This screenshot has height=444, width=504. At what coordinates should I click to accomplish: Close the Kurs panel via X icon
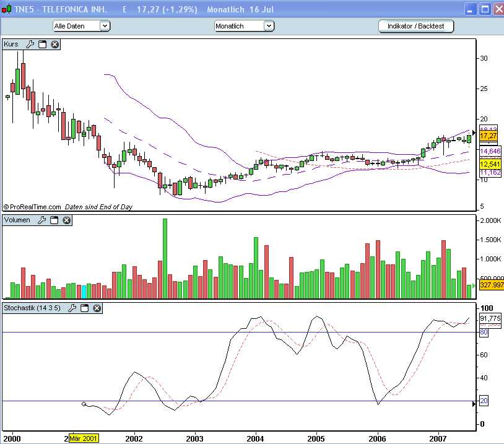[x=54, y=44]
